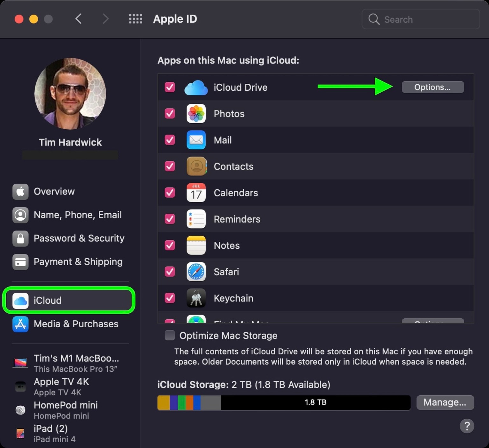Toggle the Mail checkbox
The width and height of the screenshot is (489, 448).
click(x=170, y=140)
